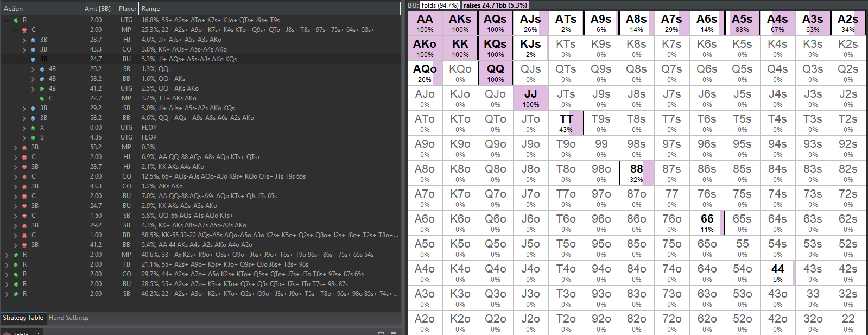Viewport: 868px width, 335px height.
Task: Click the green chip icon beside UTG R row
Action: click(x=16, y=20)
